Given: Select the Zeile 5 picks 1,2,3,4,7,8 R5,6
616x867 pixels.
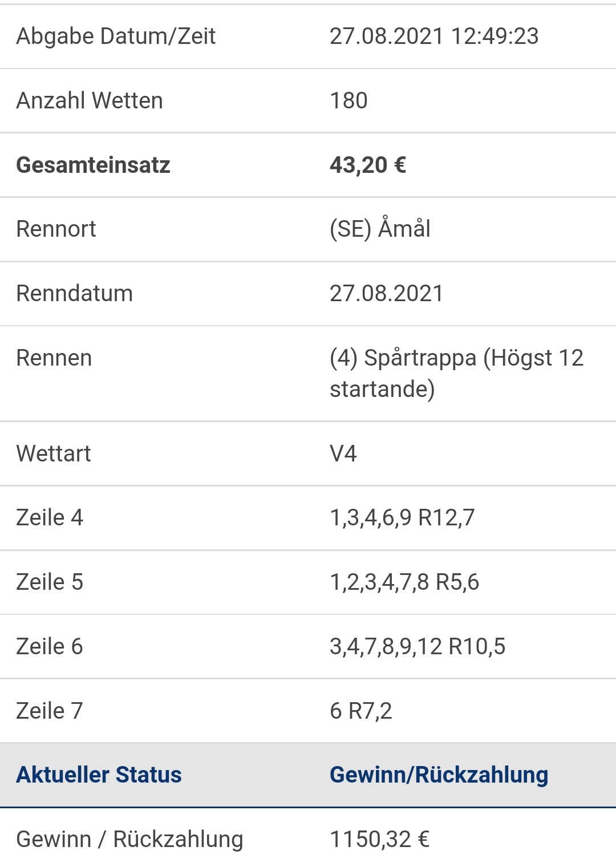Looking at the screenshot, I should point(404,582).
